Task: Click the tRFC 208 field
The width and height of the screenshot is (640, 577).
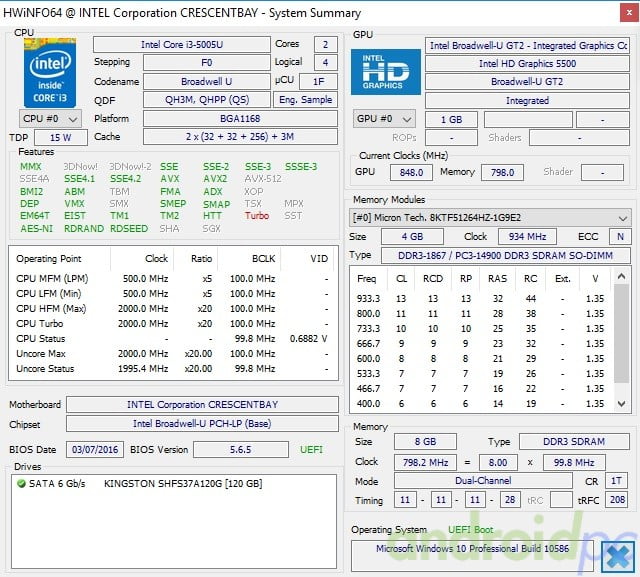Action: click(617, 499)
